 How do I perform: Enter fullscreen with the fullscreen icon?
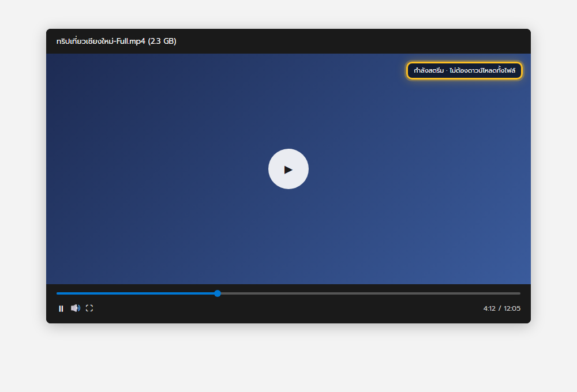coord(89,308)
